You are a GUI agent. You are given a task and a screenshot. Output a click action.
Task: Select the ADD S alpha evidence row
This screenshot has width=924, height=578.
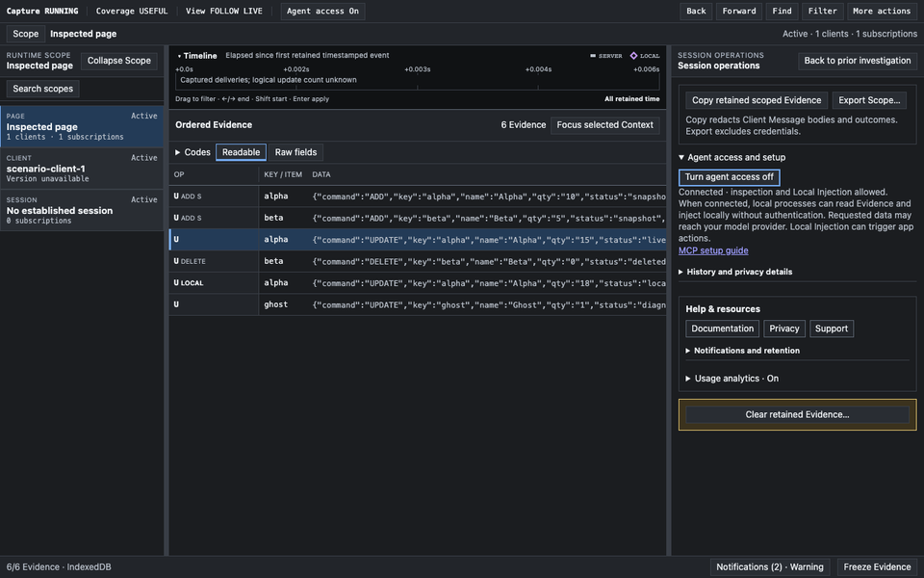[x=417, y=197]
